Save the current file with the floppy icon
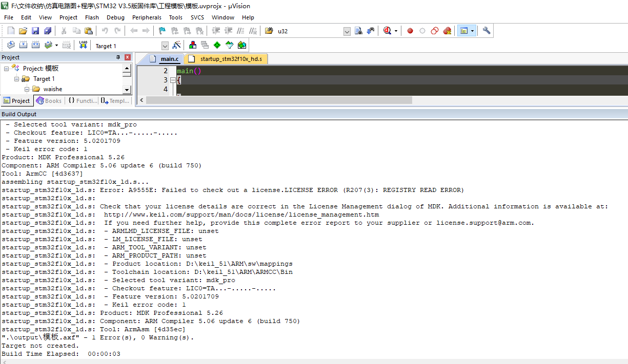Screen dimensions: 628x364 (35, 31)
